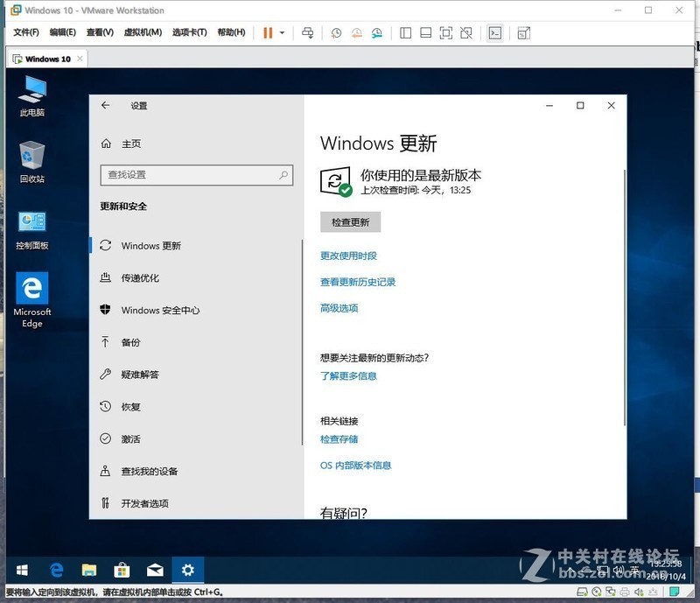Click the sound device status icon

(x=638, y=593)
